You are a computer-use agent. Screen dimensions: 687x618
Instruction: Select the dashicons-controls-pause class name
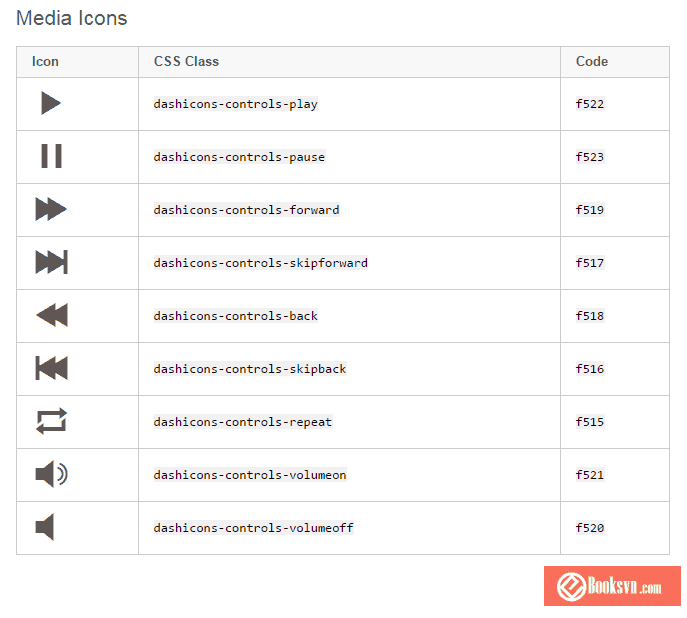[239, 157]
